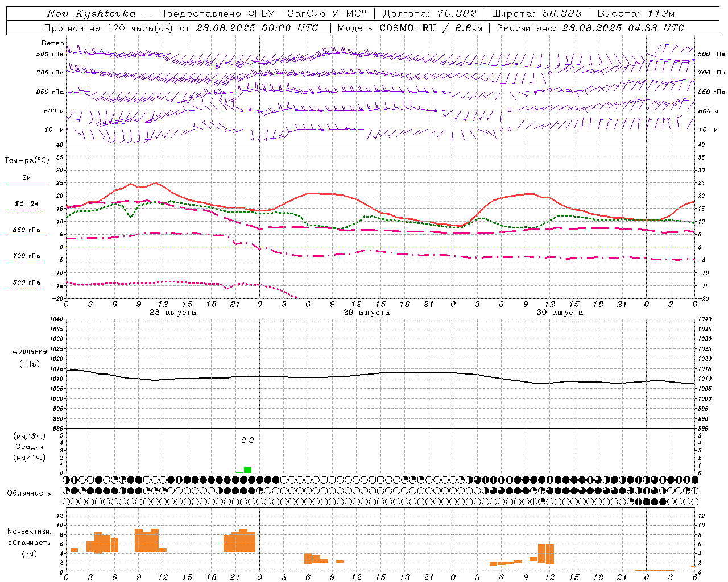728x582 pixels.
Task: Click the '28 августа' date label
Action: tap(173, 313)
